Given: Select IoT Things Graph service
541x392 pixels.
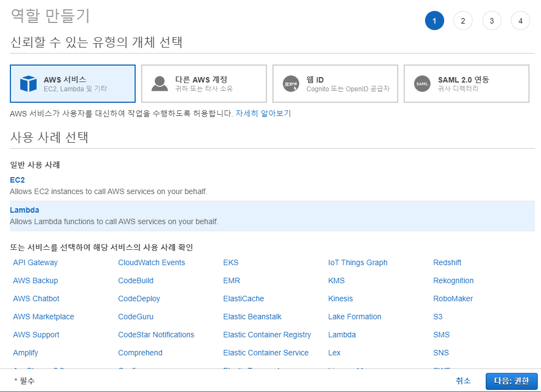Looking at the screenshot, I should (x=358, y=263).
